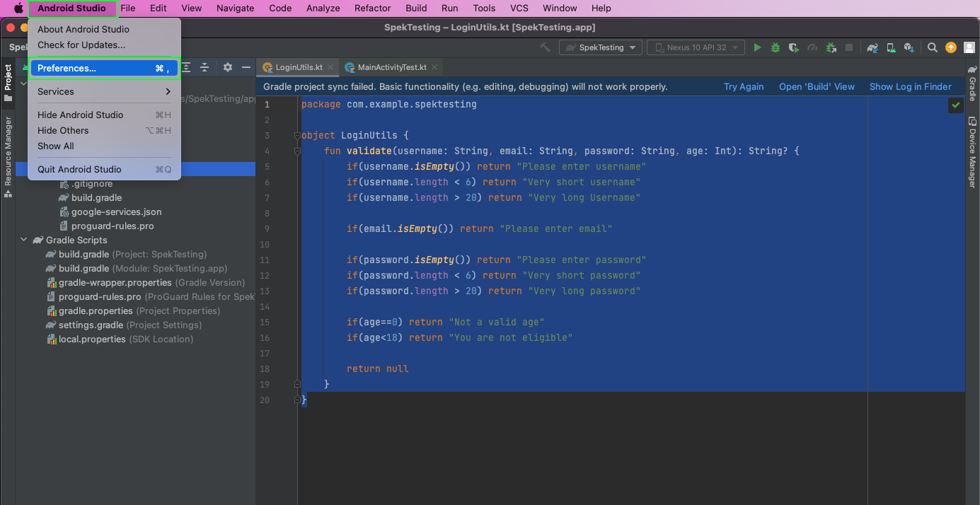This screenshot has width=980, height=505.
Task: Click the Profile app gauge icon
Action: tap(812, 47)
